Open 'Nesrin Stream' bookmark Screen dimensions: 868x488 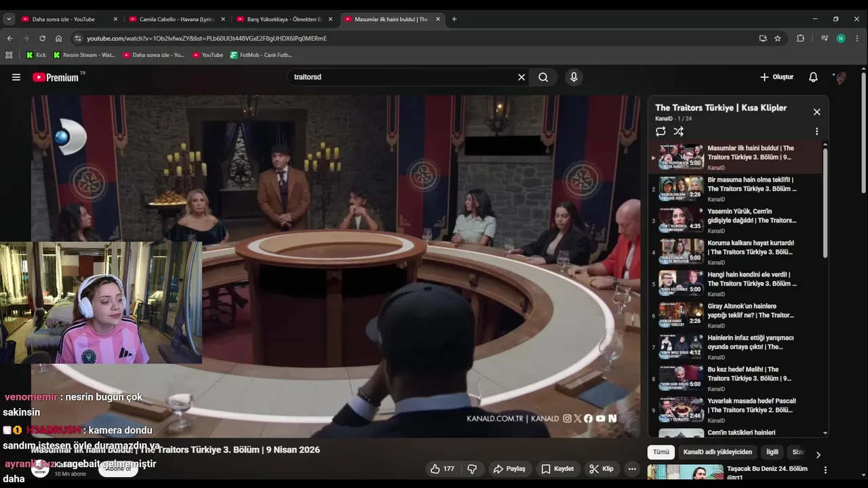(84, 55)
